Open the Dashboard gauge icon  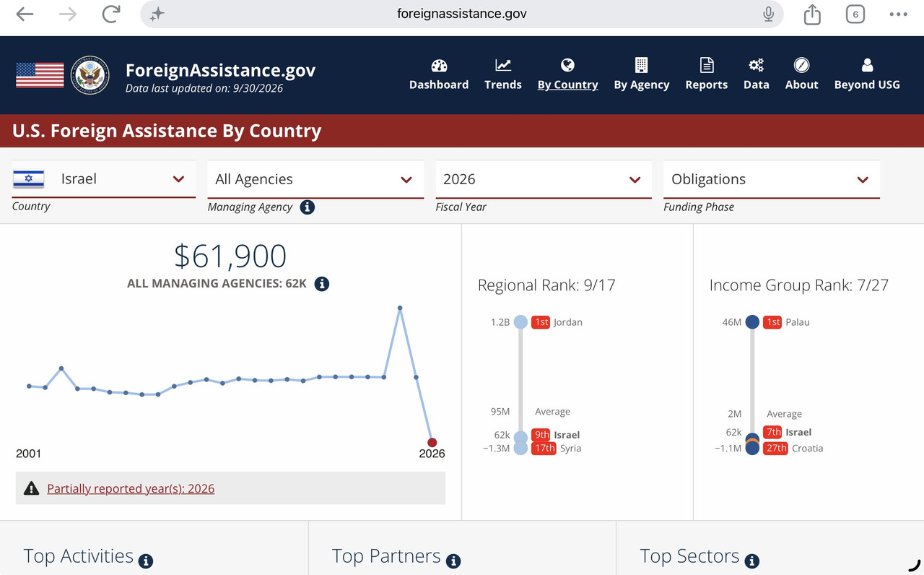pos(439,66)
